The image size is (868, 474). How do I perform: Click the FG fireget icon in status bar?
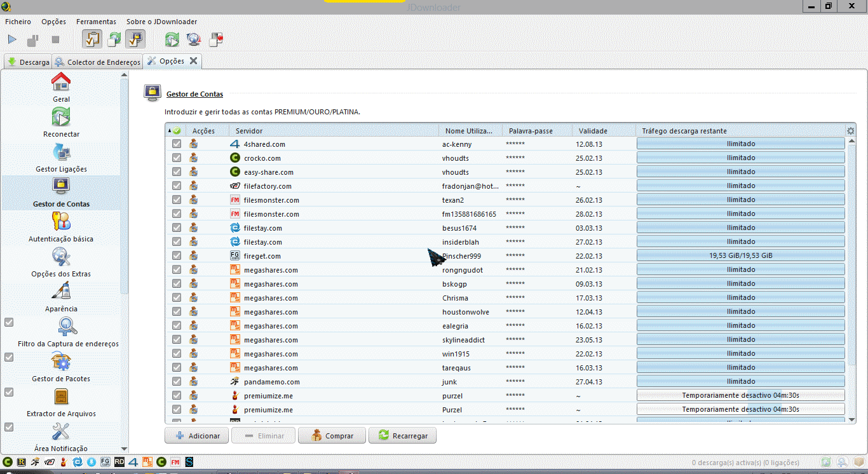coord(105,462)
